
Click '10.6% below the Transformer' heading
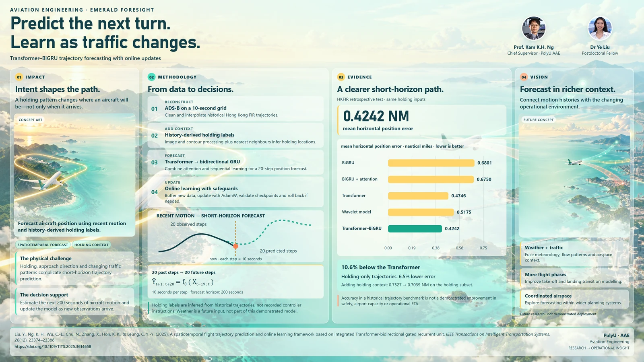[381, 267]
